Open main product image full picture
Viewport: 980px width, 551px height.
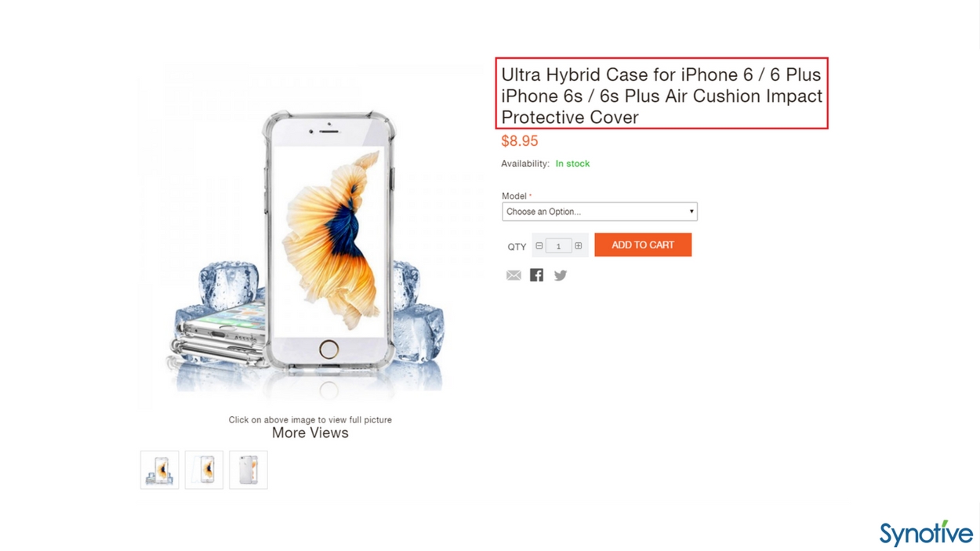click(310, 239)
